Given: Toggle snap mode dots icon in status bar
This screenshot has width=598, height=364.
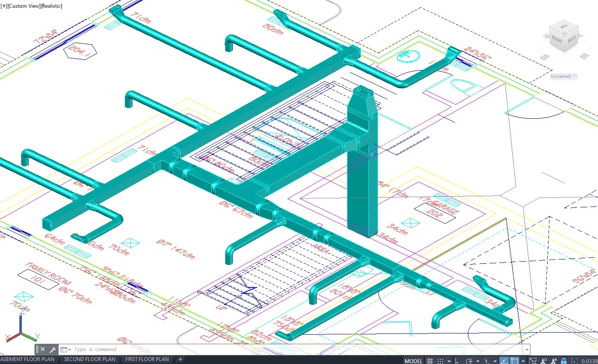Looking at the screenshot, I should pos(440,361).
